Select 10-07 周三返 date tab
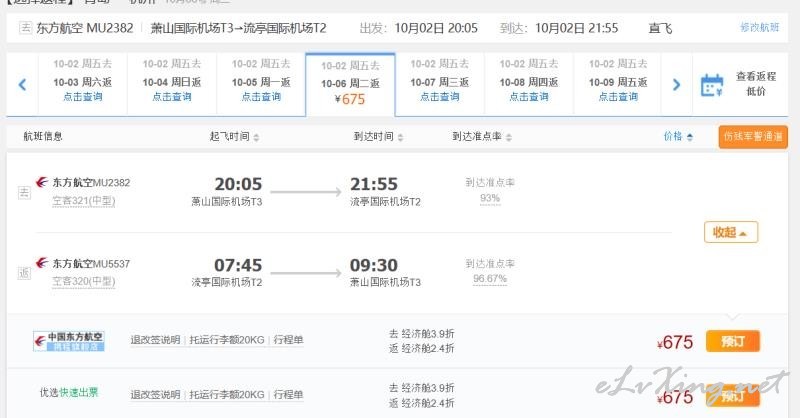The height and width of the screenshot is (418, 800). [440, 82]
